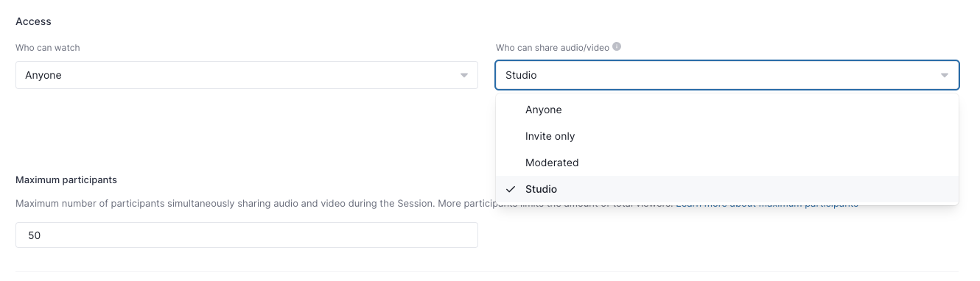
Task: Click the Who can share audio/video label
Action: coord(553,47)
